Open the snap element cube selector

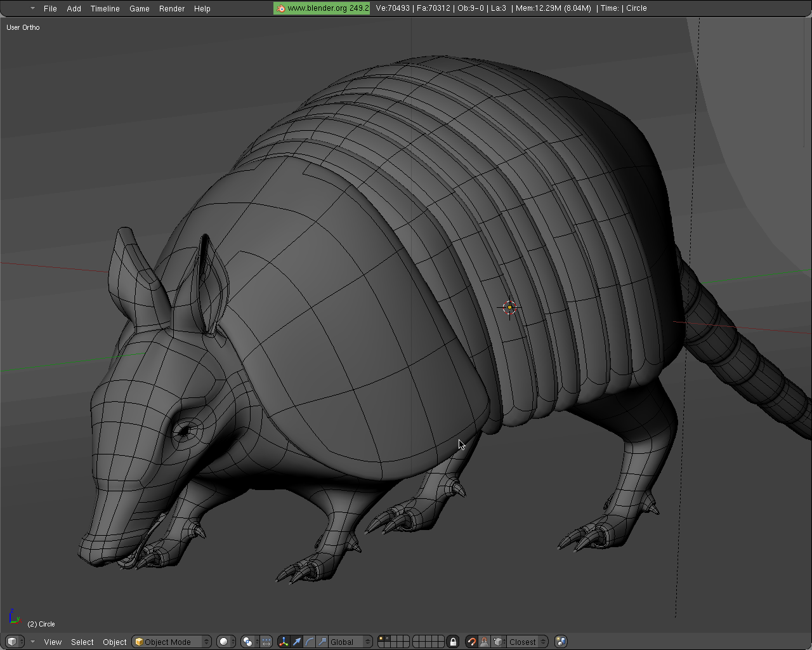[x=499, y=642]
